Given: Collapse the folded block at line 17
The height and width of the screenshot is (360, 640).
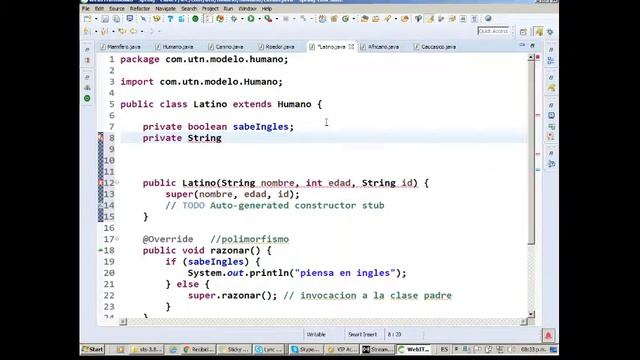Looking at the screenshot, I should pos(117,239).
